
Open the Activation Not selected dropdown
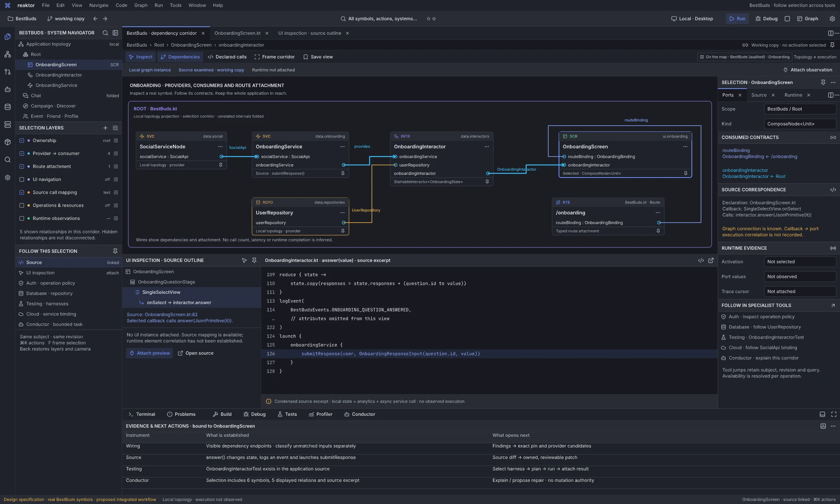point(800,262)
